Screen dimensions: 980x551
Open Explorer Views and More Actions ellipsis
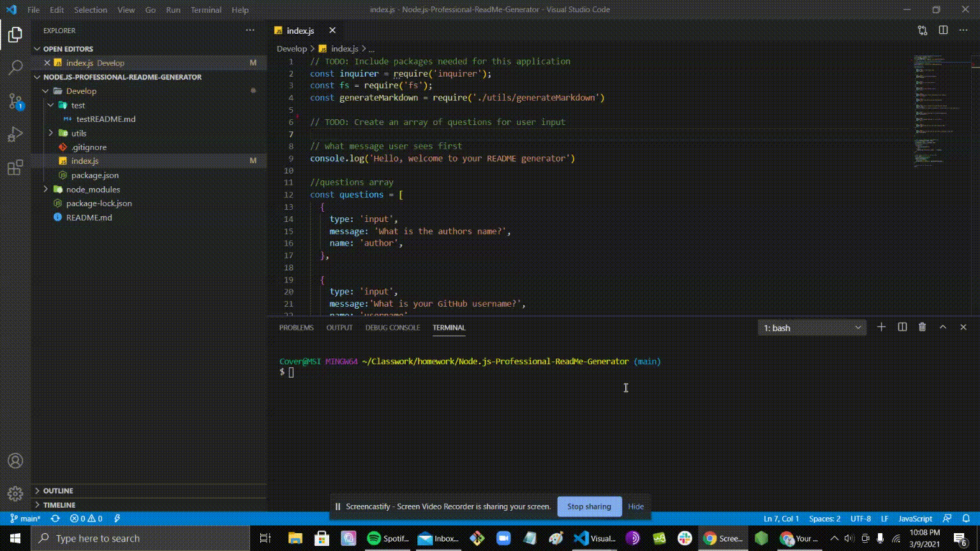(249, 31)
